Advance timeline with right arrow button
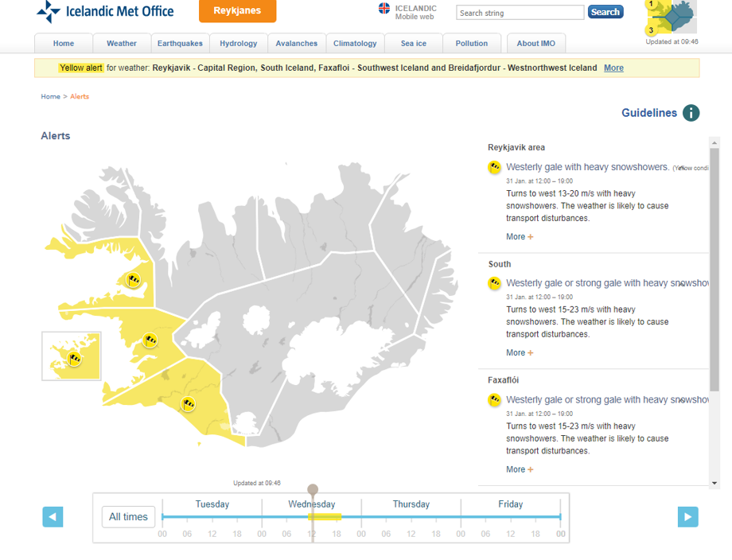This screenshot has height=560, width=732. point(687,516)
